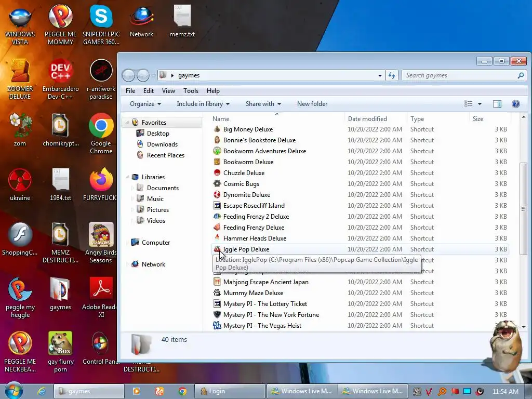Screen dimensions: 532x399
Task: Sort by the Date modified column header
Action: pos(376,119)
